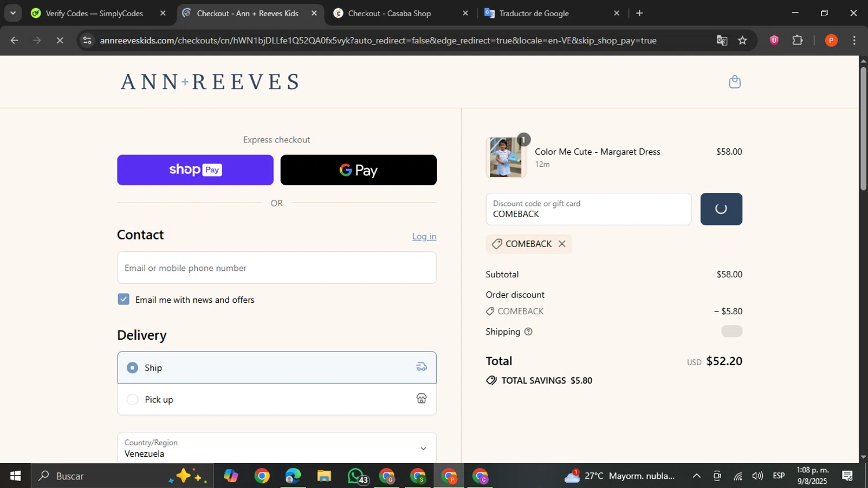This screenshot has height=488, width=868.
Task: Open Chrome's three-dot menu
Action: coord(854,40)
